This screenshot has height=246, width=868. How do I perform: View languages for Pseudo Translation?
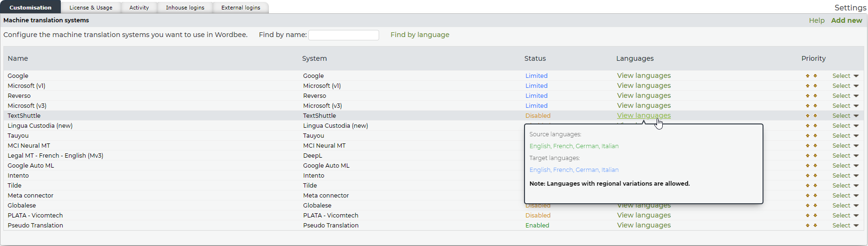coord(644,225)
